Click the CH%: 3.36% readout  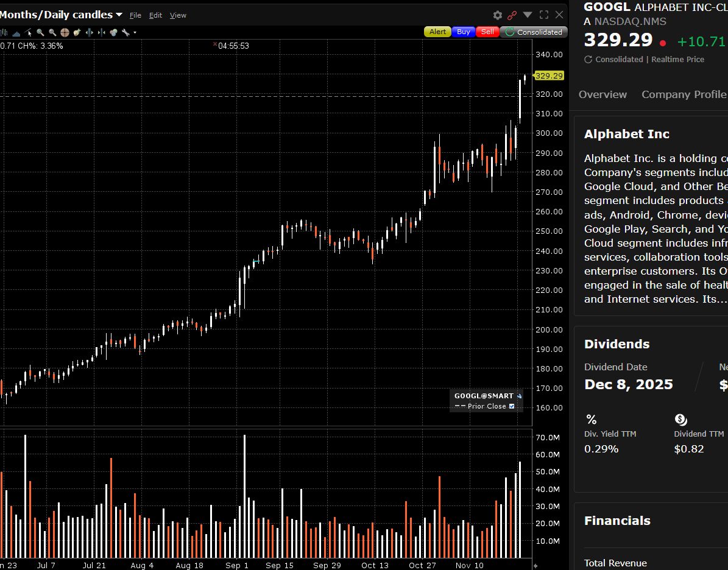[x=40, y=46]
